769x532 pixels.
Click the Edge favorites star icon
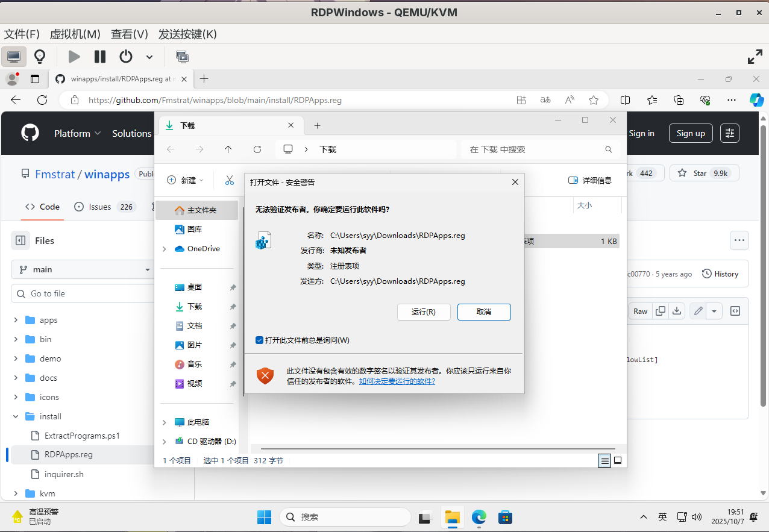[x=594, y=100]
